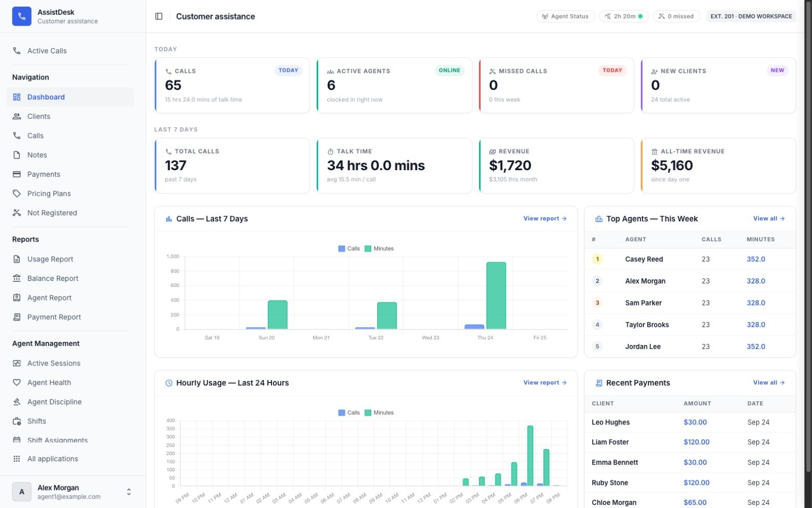This screenshot has width=812, height=508.
Task: Click the $1,720 revenue figure
Action: point(510,166)
